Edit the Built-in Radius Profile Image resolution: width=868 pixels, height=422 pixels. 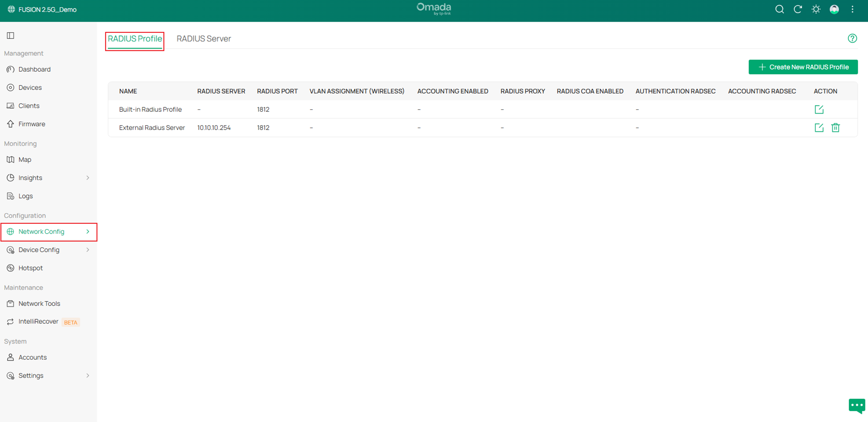click(x=819, y=109)
